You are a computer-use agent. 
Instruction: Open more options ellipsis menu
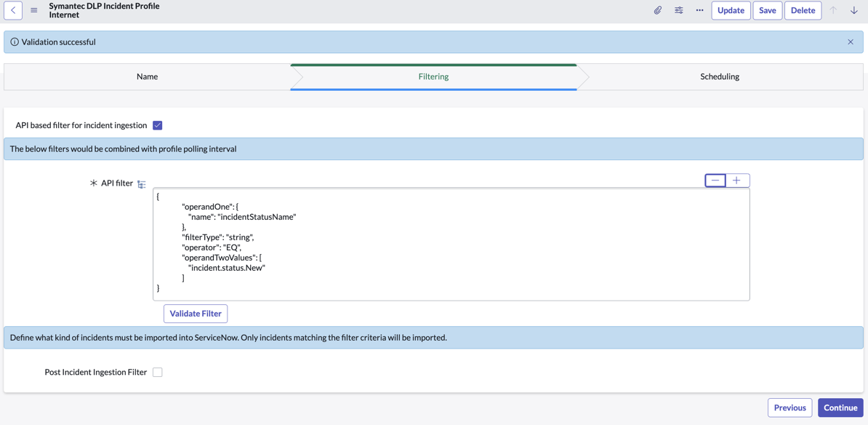pyautogui.click(x=700, y=10)
